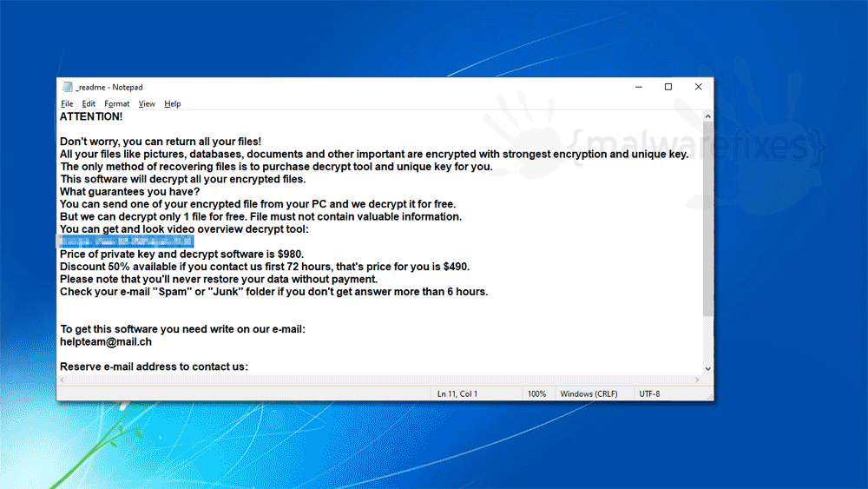868x489 pixels.
Task: Click the window resize grip in status bar
Action: pos(709,397)
